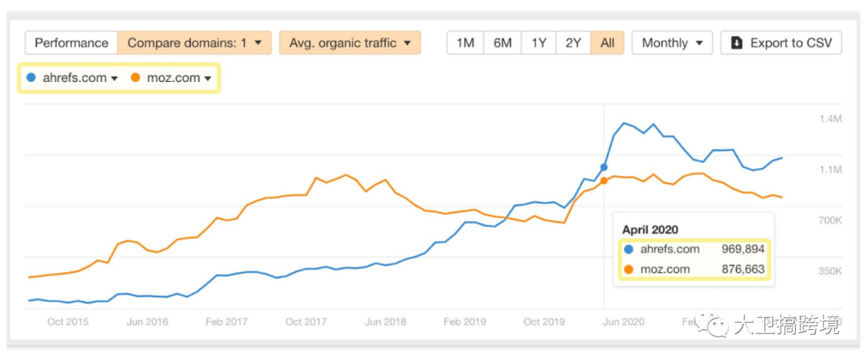Click the Feb 2017 axis label
Image resolution: width=868 pixels, height=363 pixels.
click(227, 321)
